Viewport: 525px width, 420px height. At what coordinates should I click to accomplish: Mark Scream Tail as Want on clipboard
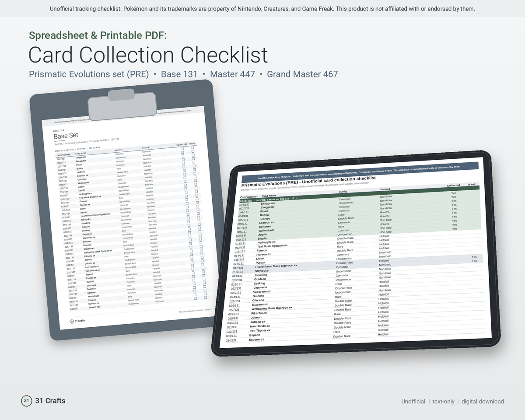coord(206,297)
